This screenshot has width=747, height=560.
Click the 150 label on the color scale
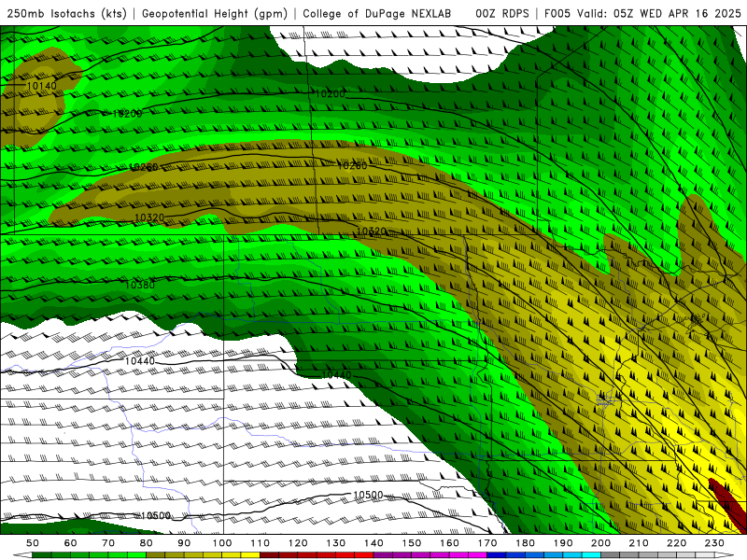pyautogui.click(x=412, y=543)
